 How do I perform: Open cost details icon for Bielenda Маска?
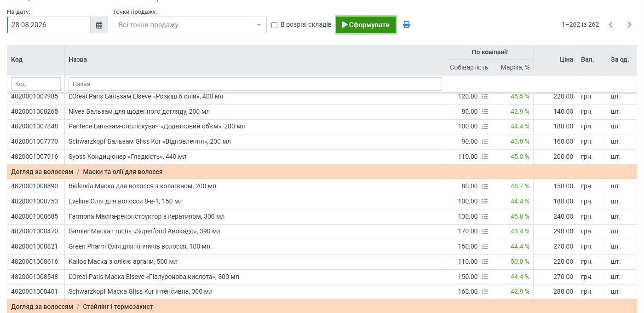[x=484, y=186]
